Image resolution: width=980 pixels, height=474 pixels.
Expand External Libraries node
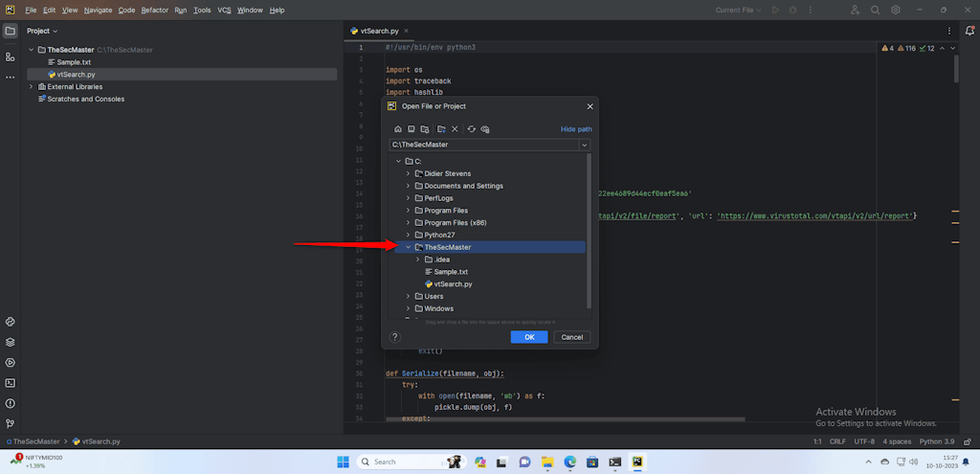31,86
